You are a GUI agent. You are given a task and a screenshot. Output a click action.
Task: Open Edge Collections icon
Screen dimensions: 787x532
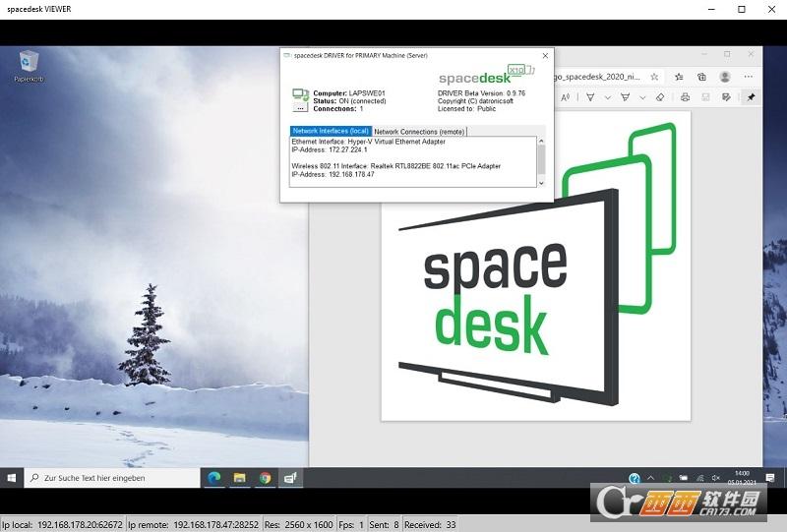701,77
